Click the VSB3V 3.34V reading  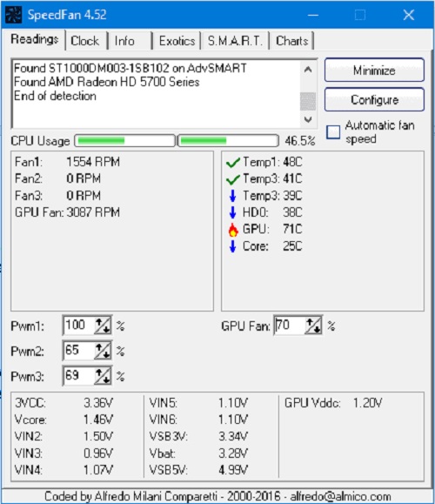tap(198, 436)
